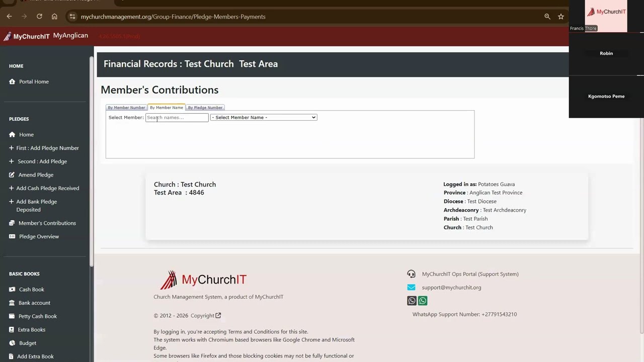Image resolution: width=644 pixels, height=362 pixels.
Task: Open Add Bank Pledge Deposited link
Action: click(36, 206)
